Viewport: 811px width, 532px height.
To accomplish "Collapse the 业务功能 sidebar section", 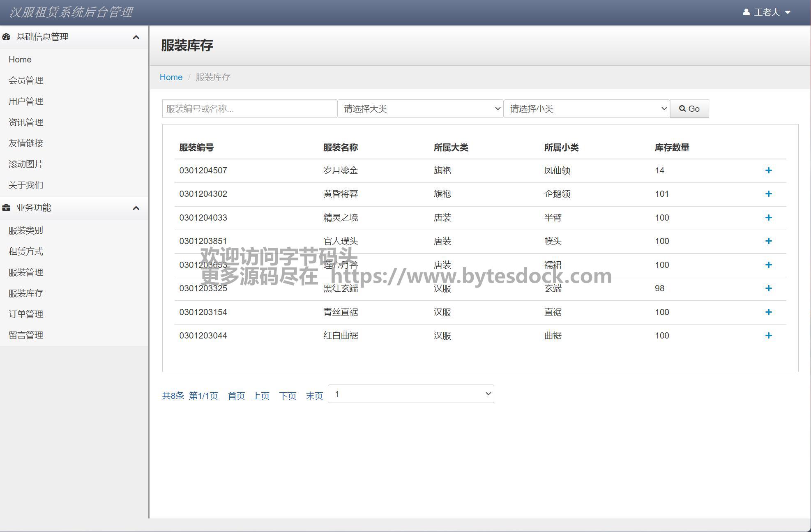I will (x=136, y=208).
